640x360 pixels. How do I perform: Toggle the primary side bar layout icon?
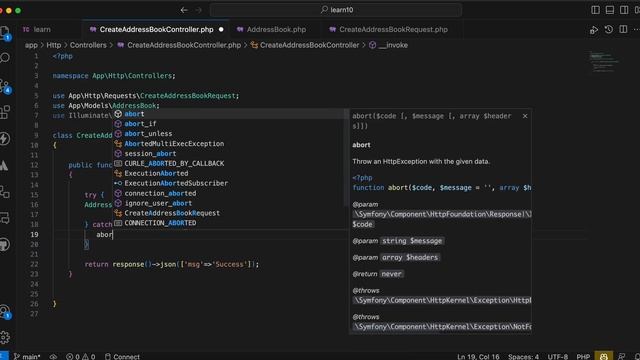[x=596, y=10]
